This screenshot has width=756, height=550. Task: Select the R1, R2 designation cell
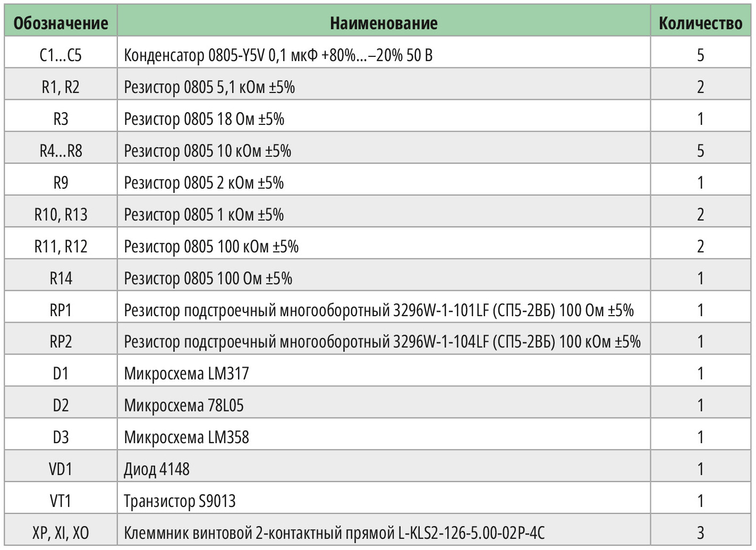[61, 87]
